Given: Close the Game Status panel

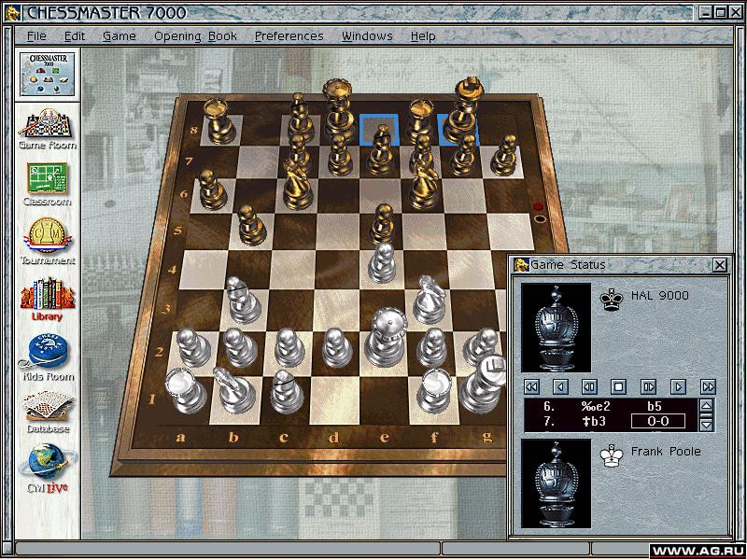Looking at the screenshot, I should point(720,265).
